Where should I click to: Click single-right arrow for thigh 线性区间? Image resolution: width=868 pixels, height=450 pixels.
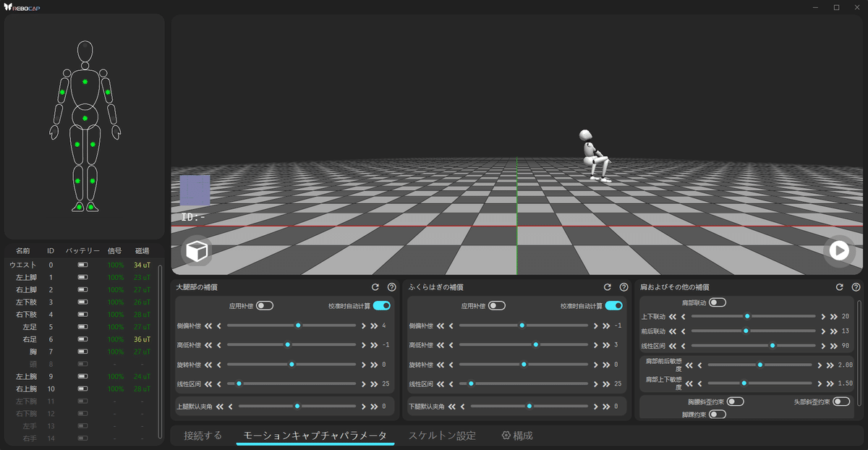click(x=364, y=383)
